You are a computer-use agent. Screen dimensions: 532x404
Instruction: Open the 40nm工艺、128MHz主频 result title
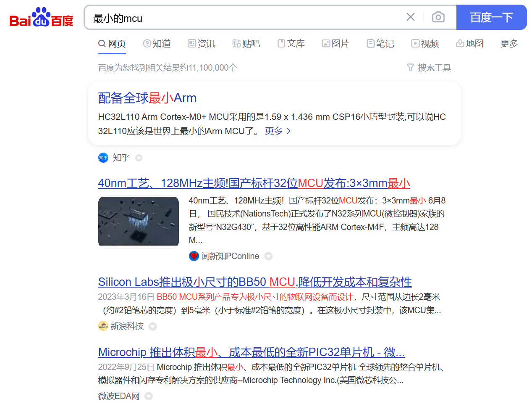pos(254,183)
